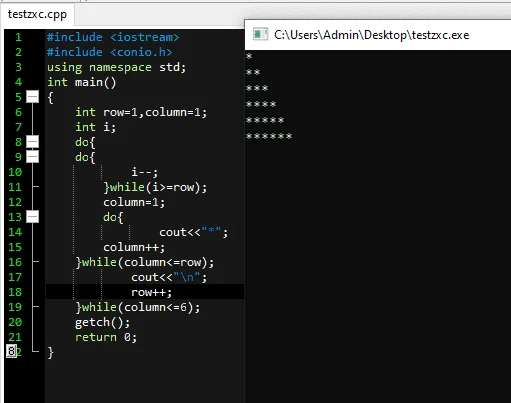Click the 'return 0;' statement
The height and width of the screenshot is (403, 511).
click(106, 337)
